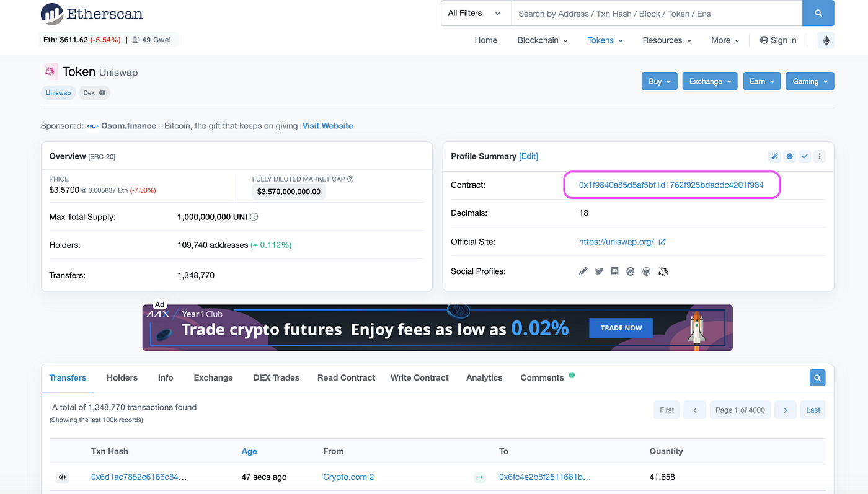
Task: Switch to the Write Contract tab
Action: click(420, 377)
